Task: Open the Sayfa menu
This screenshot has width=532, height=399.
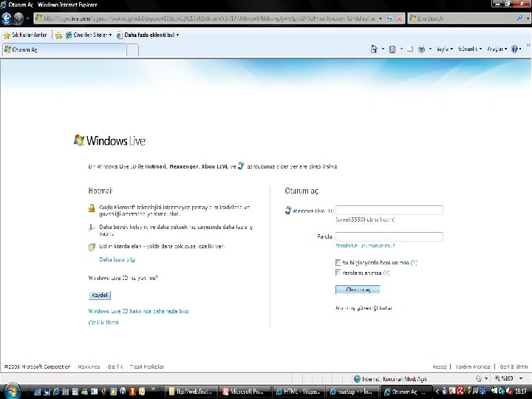Action: click(x=445, y=50)
